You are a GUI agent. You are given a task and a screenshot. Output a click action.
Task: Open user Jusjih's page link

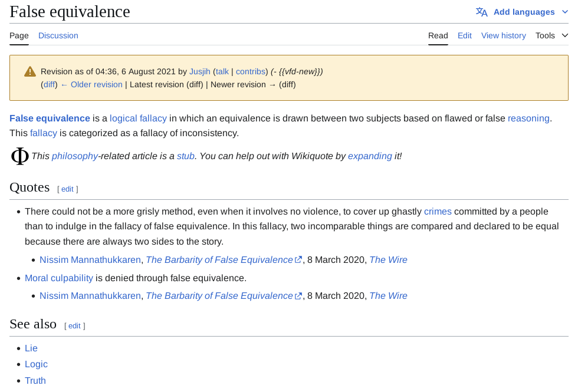tap(200, 71)
